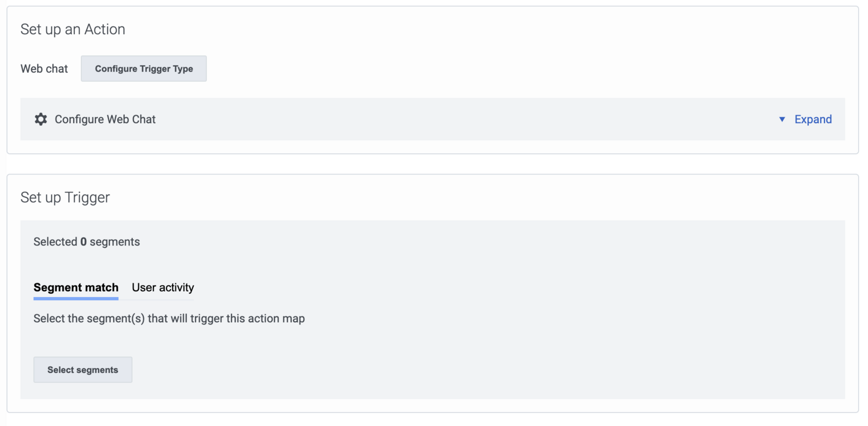The height and width of the screenshot is (426, 868).
Task: Click the word activity in User activity tab
Action: coord(177,288)
